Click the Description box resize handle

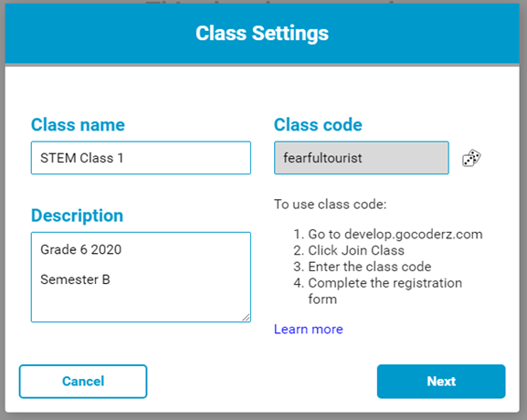tap(246, 318)
